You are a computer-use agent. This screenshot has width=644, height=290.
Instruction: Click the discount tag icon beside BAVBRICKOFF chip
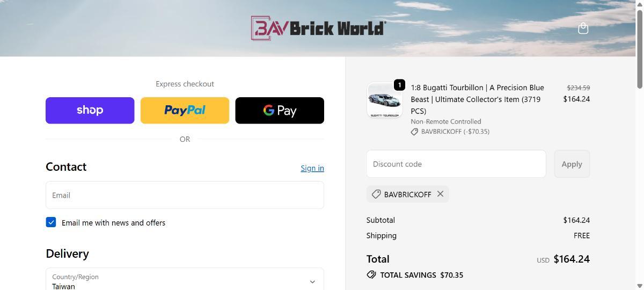click(376, 194)
